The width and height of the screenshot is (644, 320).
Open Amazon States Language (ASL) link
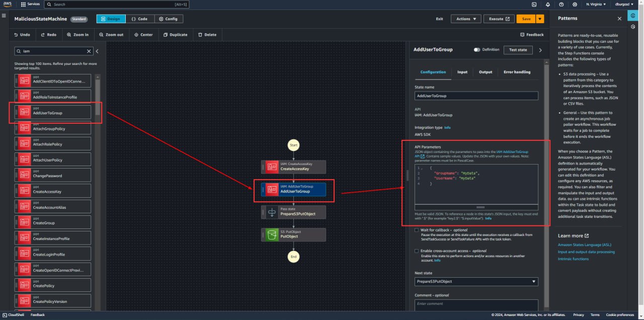(584, 245)
